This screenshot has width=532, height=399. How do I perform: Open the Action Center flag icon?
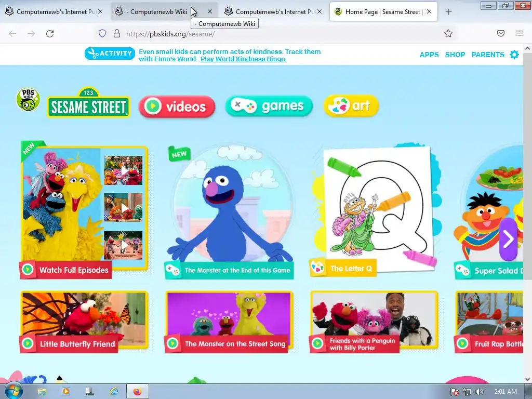click(x=454, y=392)
